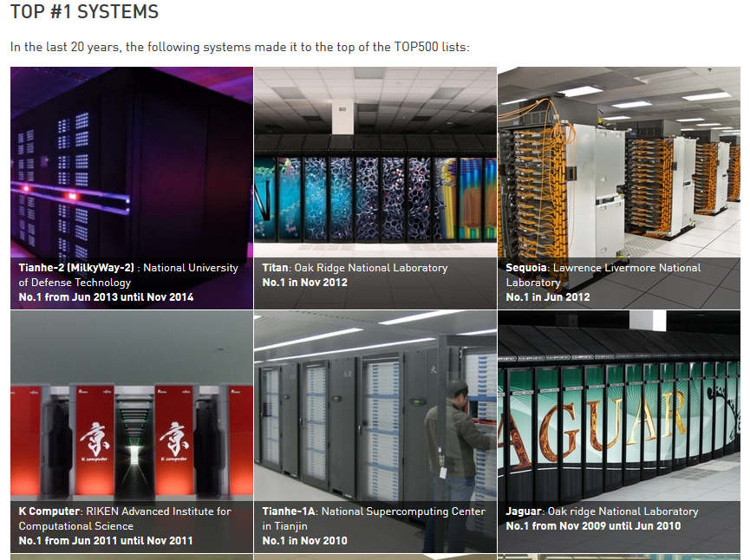Click the "No.1 in Nov 2012" line
Viewport: 750px width, 560px height.
(x=304, y=283)
